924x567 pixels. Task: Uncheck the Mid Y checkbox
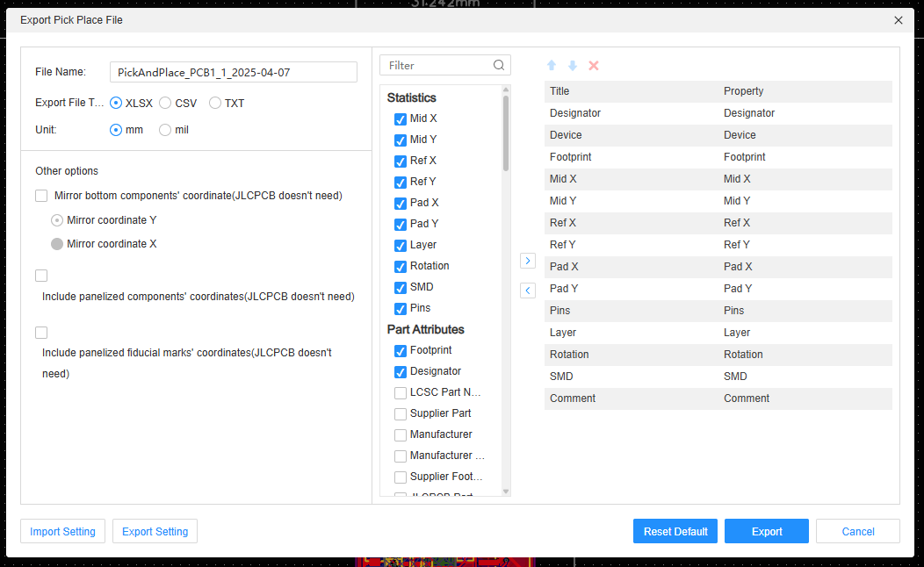(x=401, y=140)
